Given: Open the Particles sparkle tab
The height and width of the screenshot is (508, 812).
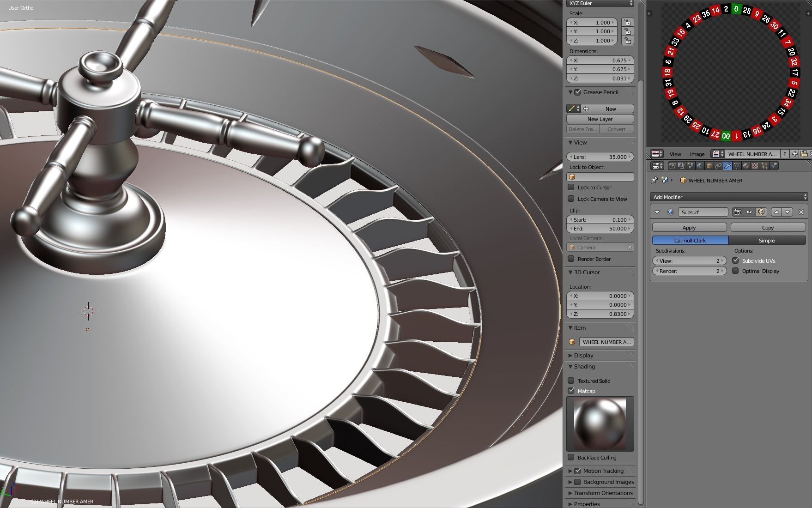Looking at the screenshot, I should tap(764, 166).
